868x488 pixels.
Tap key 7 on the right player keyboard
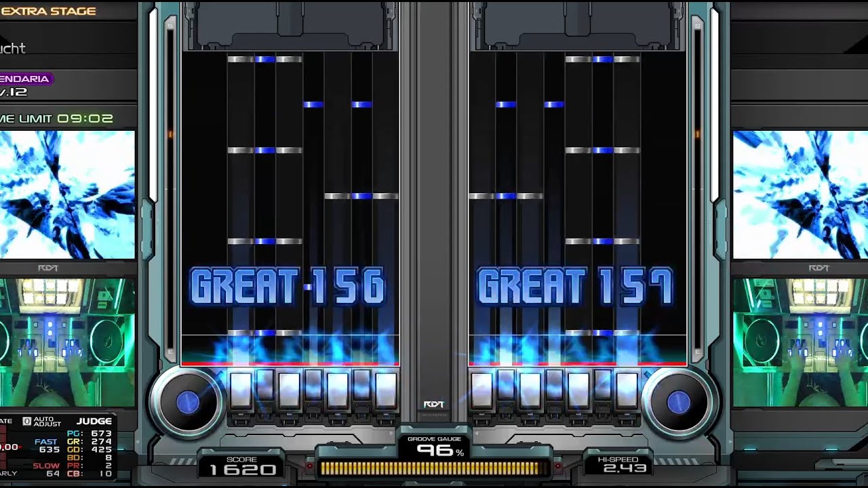click(x=627, y=391)
